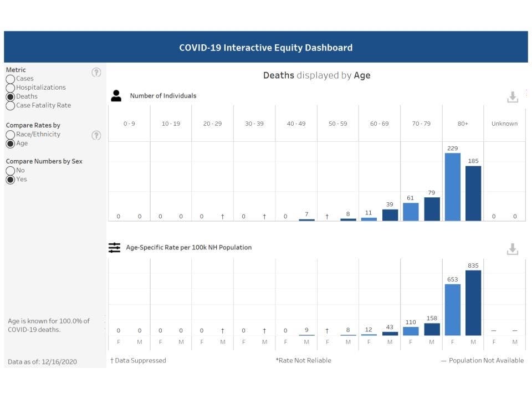Click the 70-79 column header label
This screenshot has width=532, height=399.
click(x=421, y=123)
